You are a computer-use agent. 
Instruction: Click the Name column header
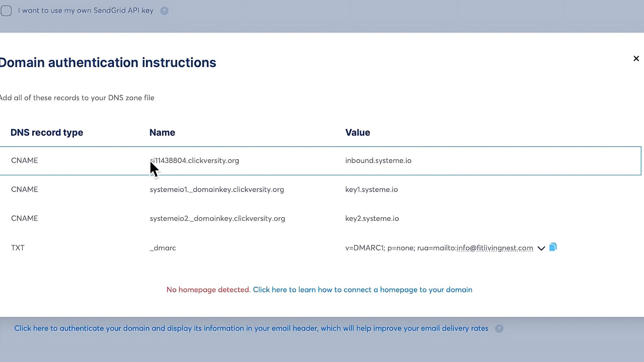click(162, 133)
